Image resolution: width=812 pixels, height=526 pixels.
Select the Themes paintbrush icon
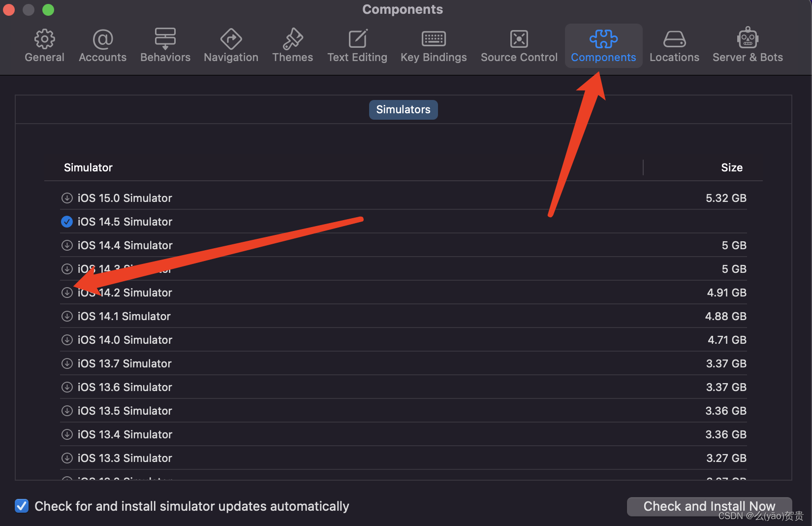point(293,39)
